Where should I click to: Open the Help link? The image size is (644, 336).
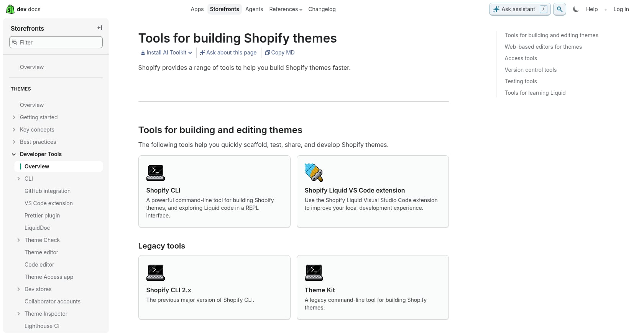[592, 9]
